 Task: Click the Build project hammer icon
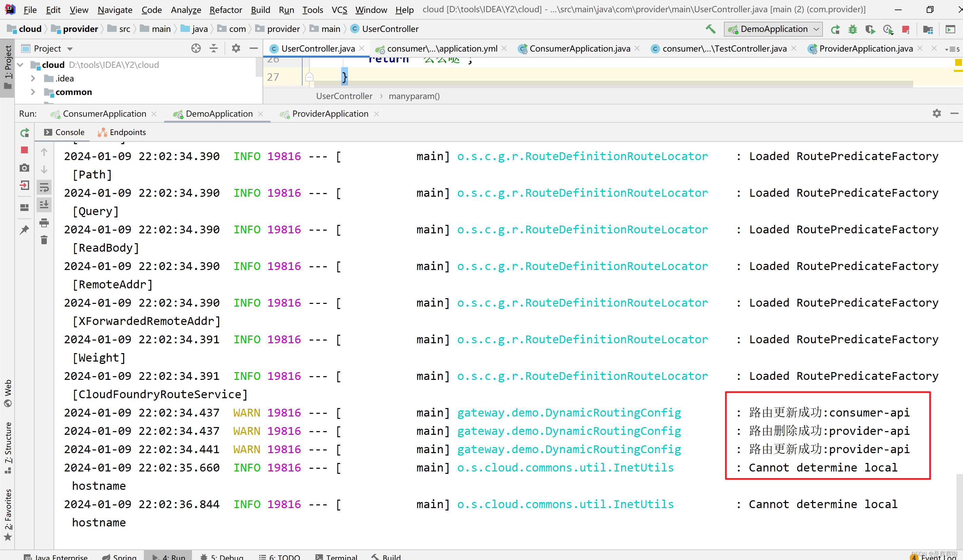pyautogui.click(x=710, y=29)
